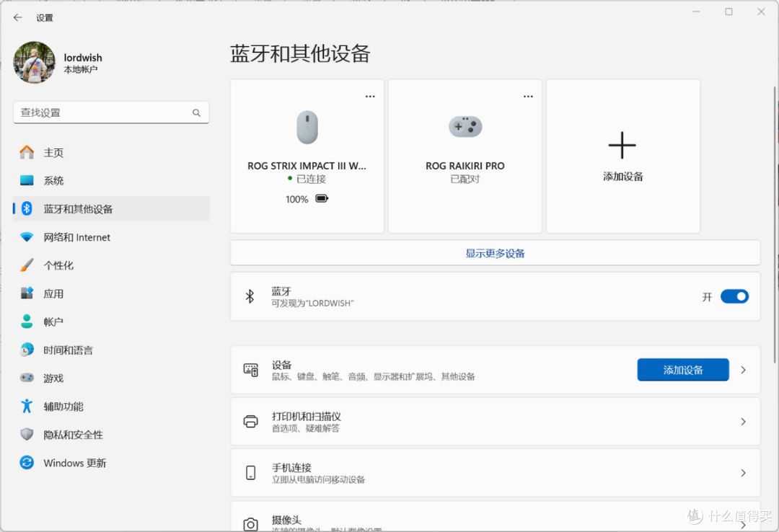Expand the 设备 row chevron
Screen dimensions: 779x532
[x=743, y=370]
